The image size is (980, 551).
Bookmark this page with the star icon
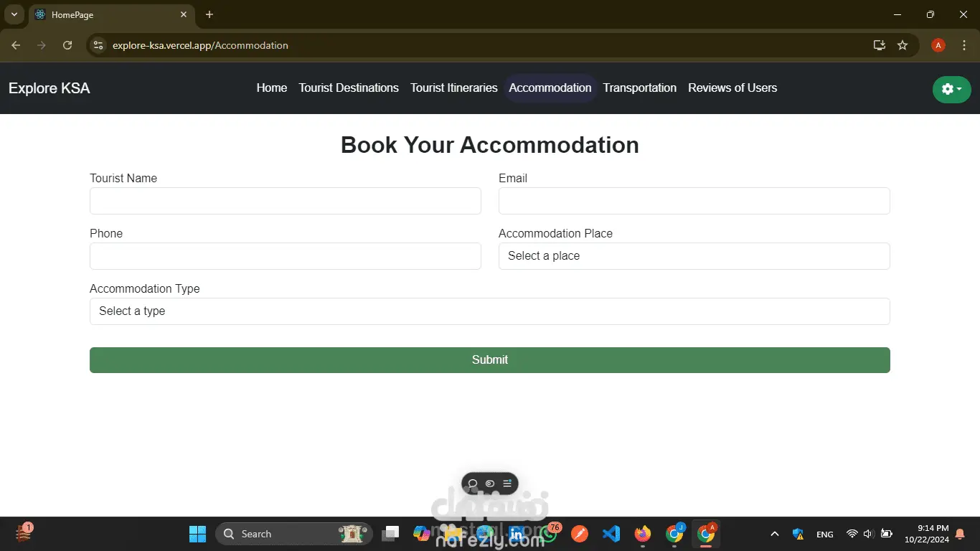(903, 45)
